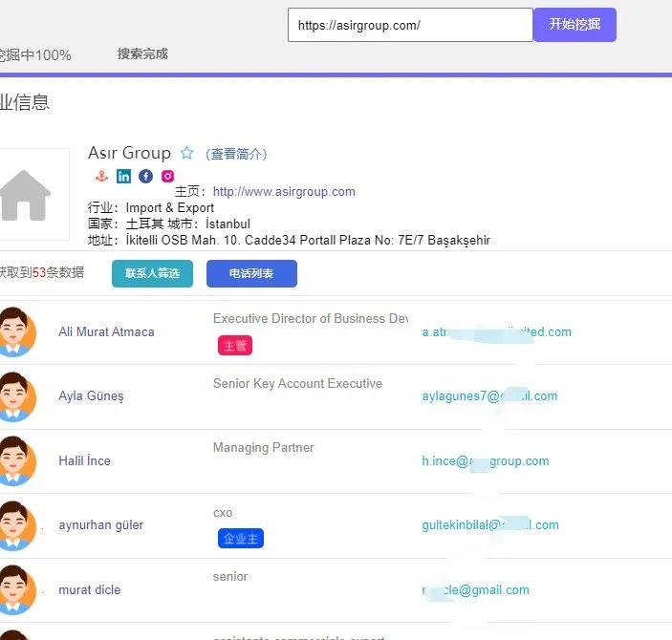Open murat dicle's gmail address

(476, 590)
